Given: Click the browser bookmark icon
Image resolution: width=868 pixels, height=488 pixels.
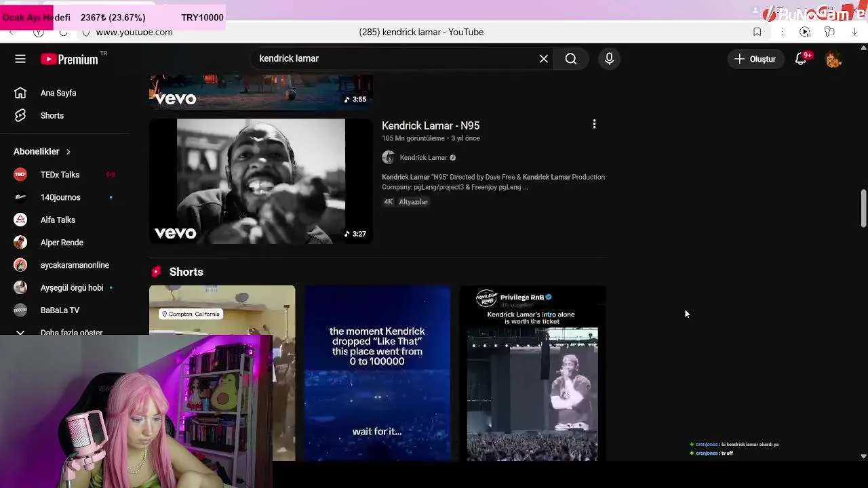Looking at the screenshot, I should [x=757, y=32].
